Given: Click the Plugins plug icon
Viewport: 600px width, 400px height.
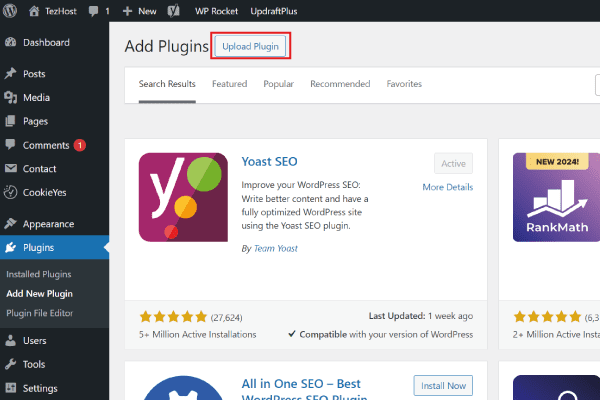Looking at the screenshot, I should coord(11,247).
